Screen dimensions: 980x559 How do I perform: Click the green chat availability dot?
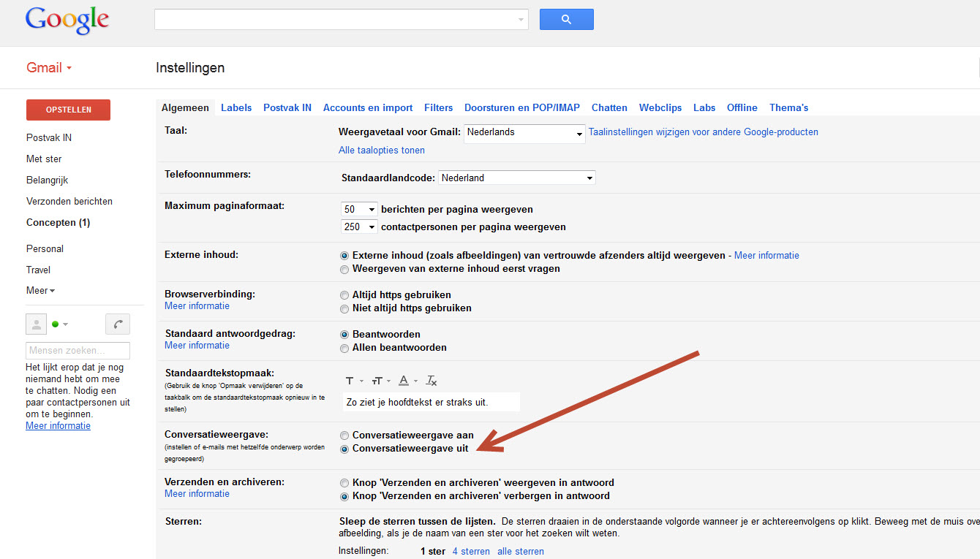(x=53, y=324)
